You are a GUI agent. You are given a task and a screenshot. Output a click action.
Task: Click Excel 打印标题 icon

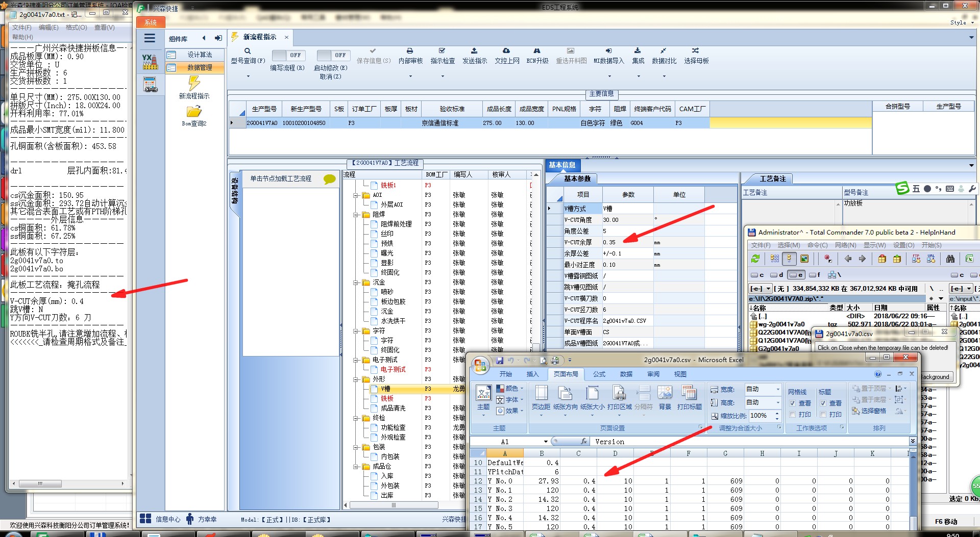click(689, 398)
